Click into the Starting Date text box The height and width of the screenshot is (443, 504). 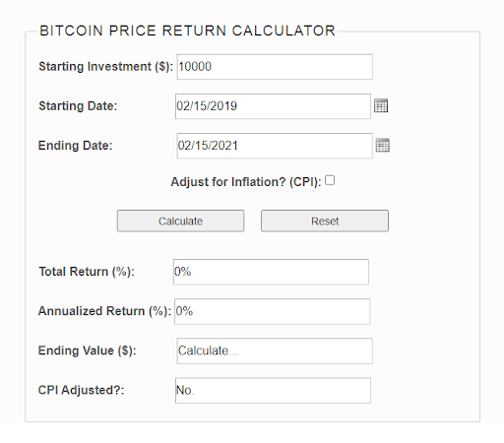[273, 106]
